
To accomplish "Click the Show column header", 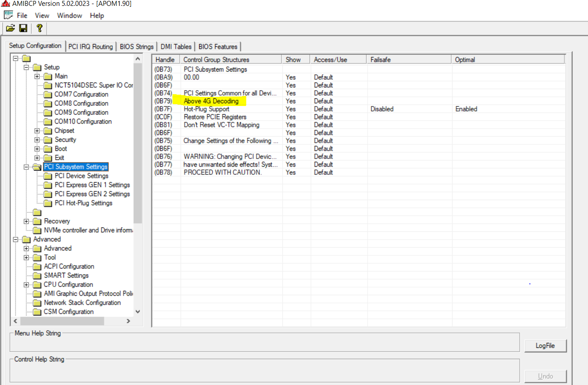I will click(296, 59).
